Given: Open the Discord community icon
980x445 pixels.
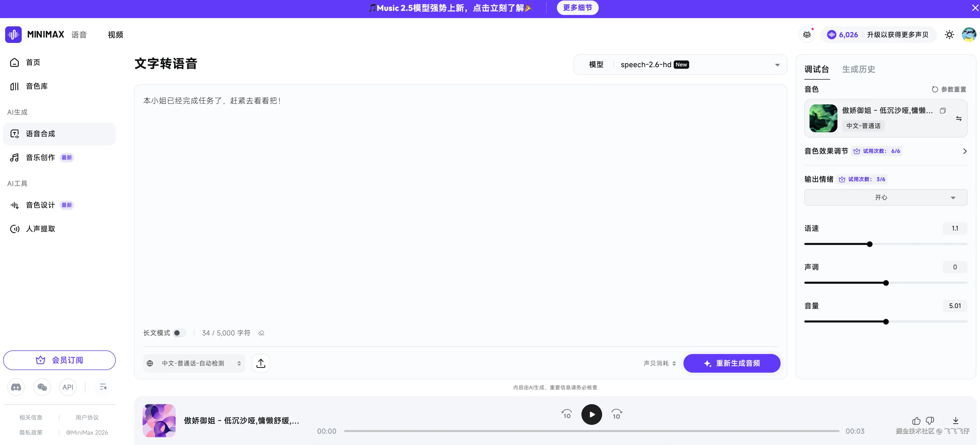Looking at the screenshot, I should 16,387.
